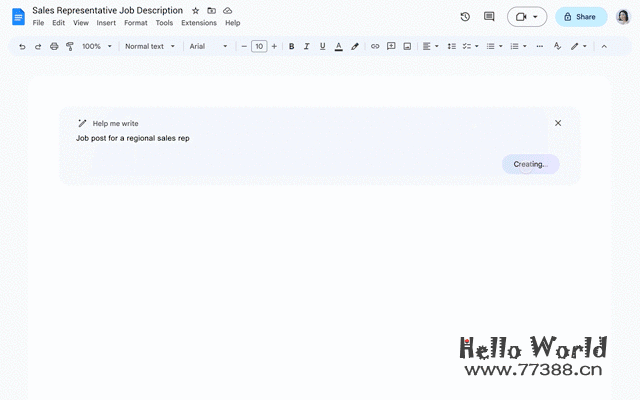Insert a bulleted list
This screenshot has width=640, height=400.
491,47
